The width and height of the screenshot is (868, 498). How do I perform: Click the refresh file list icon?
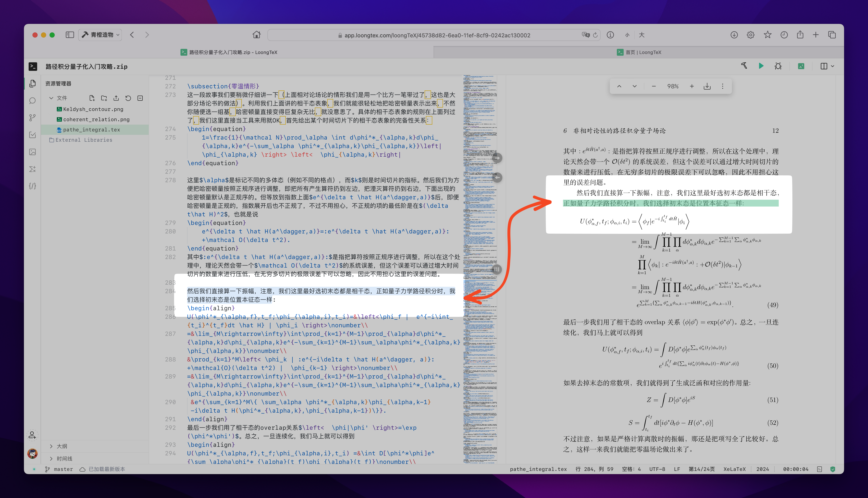pos(128,98)
